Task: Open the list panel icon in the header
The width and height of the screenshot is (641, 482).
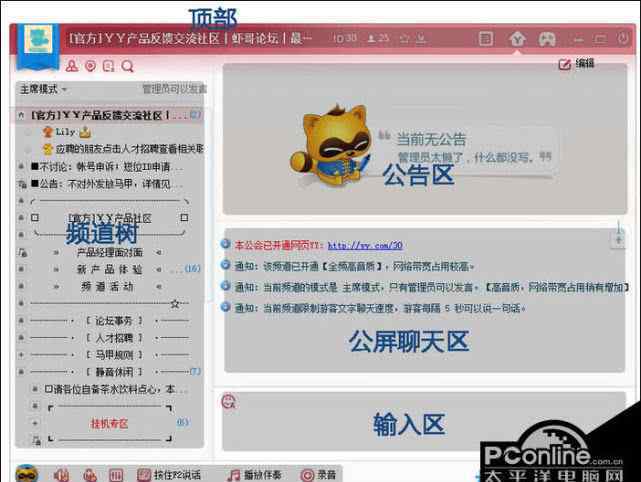Action: tap(486, 39)
